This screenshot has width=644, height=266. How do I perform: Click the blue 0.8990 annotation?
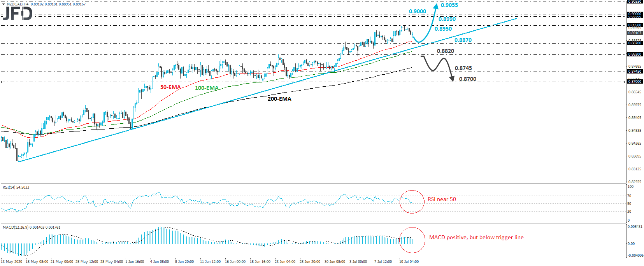click(447, 19)
